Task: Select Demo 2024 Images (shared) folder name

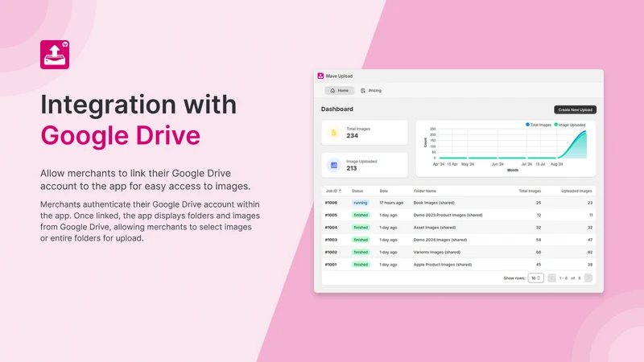Action: click(x=440, y=240)
